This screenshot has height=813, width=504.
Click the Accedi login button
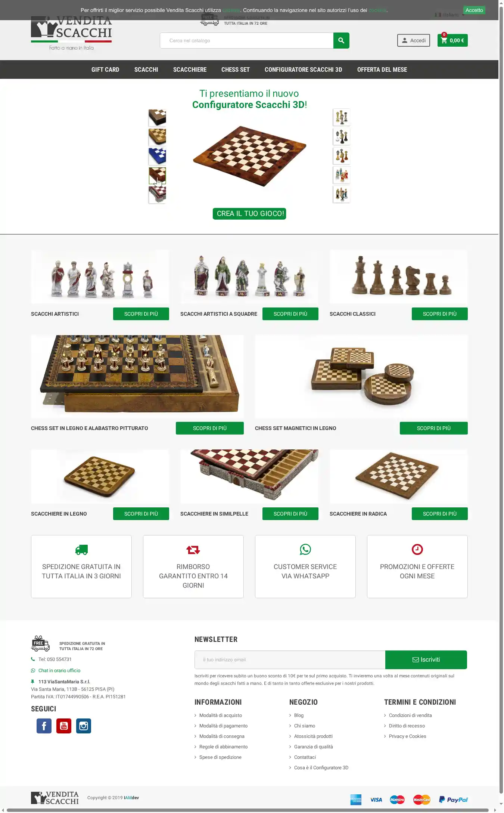pyautogui.click(x=414, y=40)
